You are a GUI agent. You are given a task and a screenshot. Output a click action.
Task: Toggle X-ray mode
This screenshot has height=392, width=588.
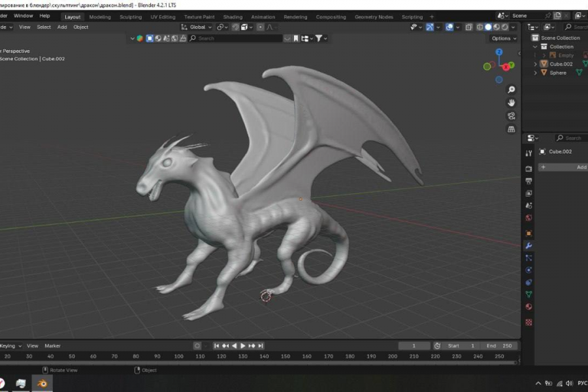[468, 27]
